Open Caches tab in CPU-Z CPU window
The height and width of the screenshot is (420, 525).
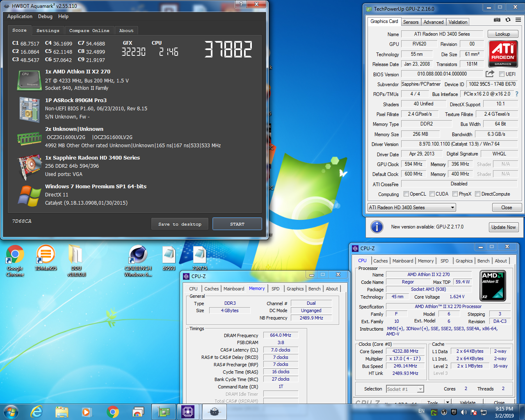(x=380, y=261)
